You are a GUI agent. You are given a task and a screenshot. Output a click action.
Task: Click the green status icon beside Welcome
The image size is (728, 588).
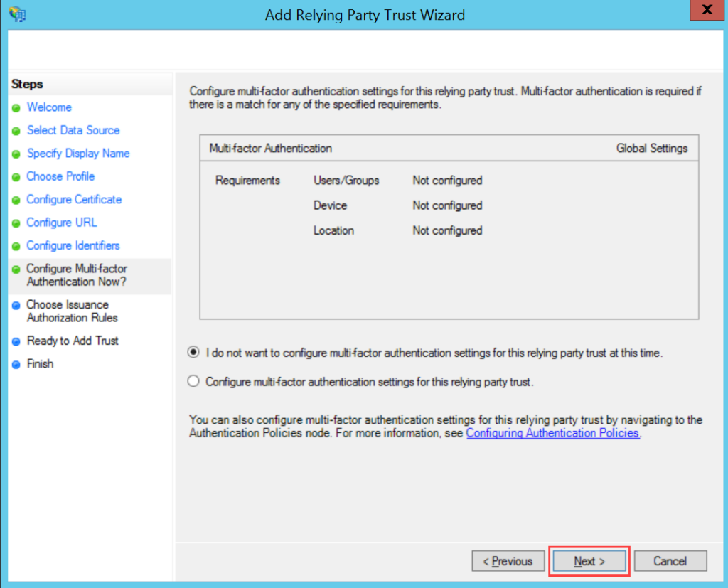(x=16, y=107)
